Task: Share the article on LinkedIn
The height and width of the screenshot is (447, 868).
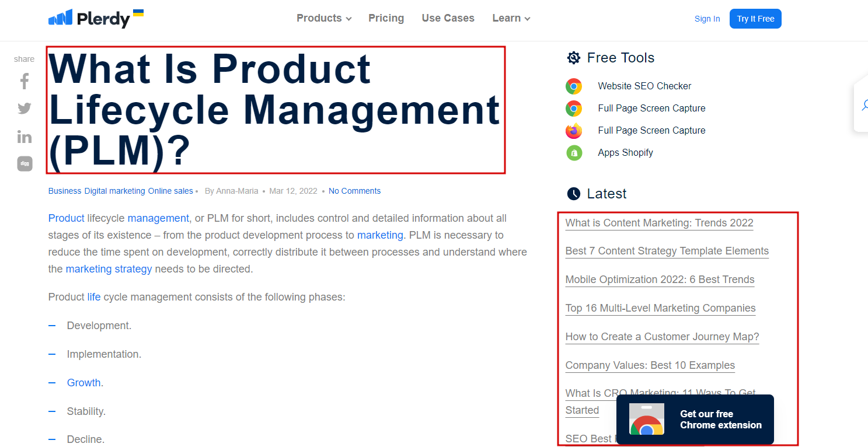Action: [24, 136]
